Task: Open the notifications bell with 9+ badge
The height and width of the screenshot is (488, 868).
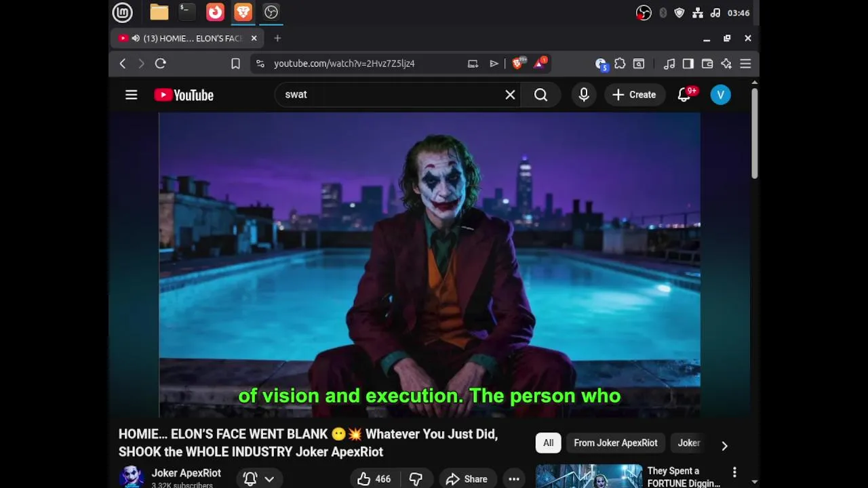Action: pos(685,95)
